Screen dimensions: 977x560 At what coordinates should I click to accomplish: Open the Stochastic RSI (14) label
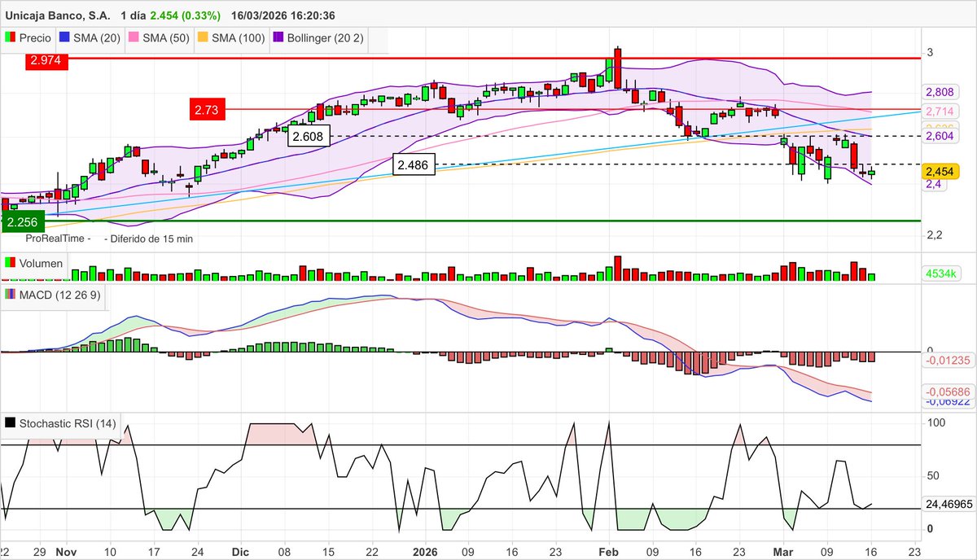click(x=68, y=423)
